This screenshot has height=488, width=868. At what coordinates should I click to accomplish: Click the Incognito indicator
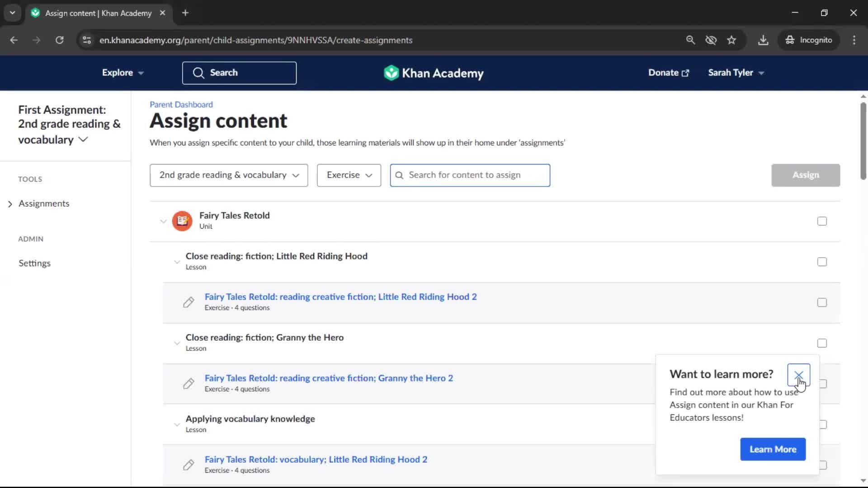pyautogui.click(x=809, y=40)
